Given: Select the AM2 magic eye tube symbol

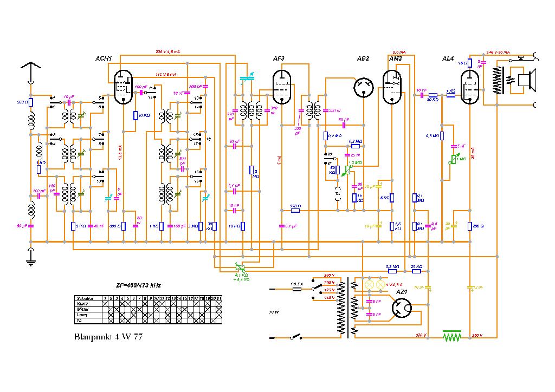Looking at the screenshot, I should pos(392,87).
